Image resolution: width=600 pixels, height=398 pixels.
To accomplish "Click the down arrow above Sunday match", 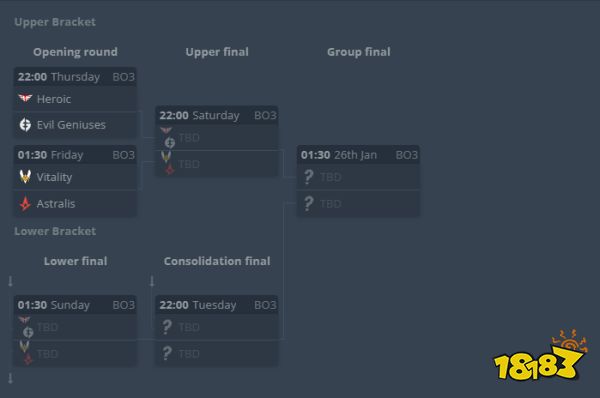I will click(10, 281).
